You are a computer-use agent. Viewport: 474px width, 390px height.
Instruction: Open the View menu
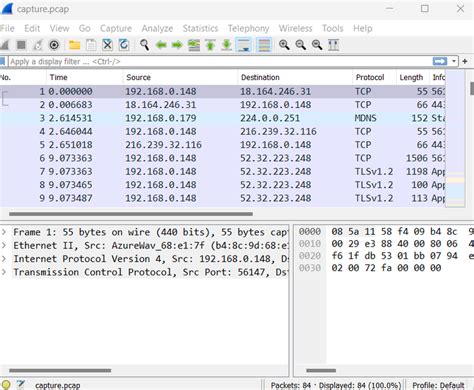pos(59,28)
